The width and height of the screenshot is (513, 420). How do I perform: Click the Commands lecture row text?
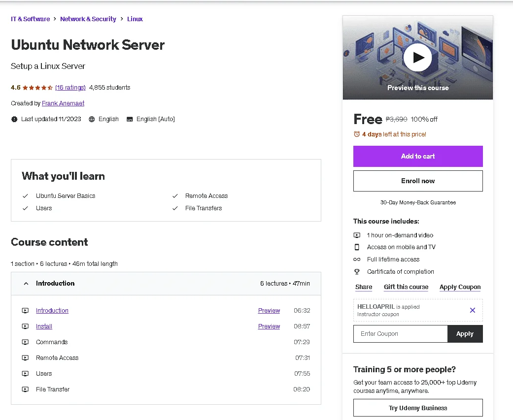(52, 342)
